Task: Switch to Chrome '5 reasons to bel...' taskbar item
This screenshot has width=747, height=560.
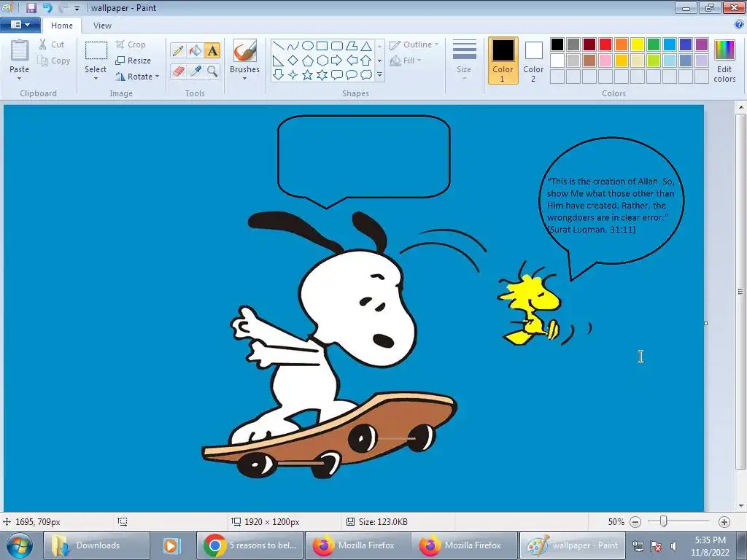Action: 250,545
